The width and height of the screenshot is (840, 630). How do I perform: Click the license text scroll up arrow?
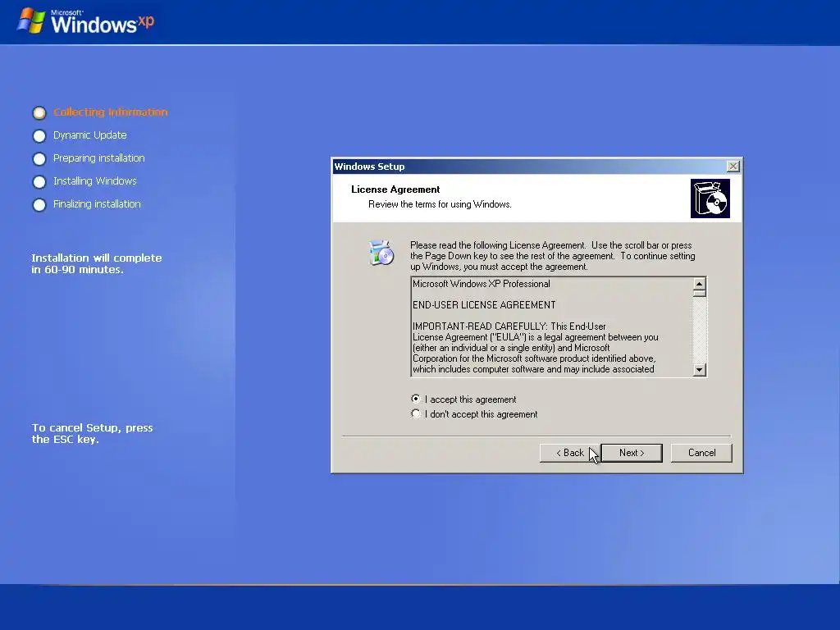699,283
